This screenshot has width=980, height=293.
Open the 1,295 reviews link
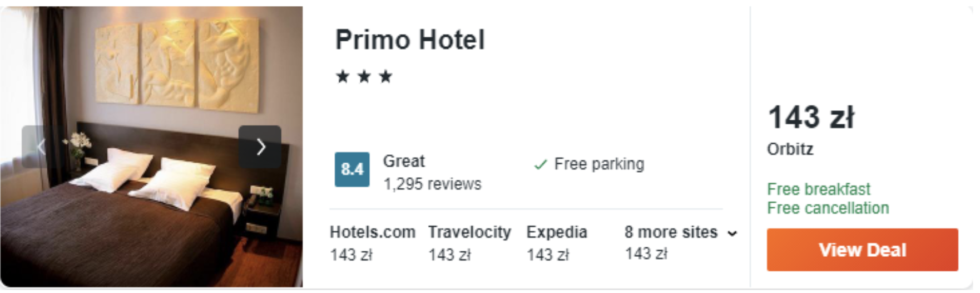point(432,184)
